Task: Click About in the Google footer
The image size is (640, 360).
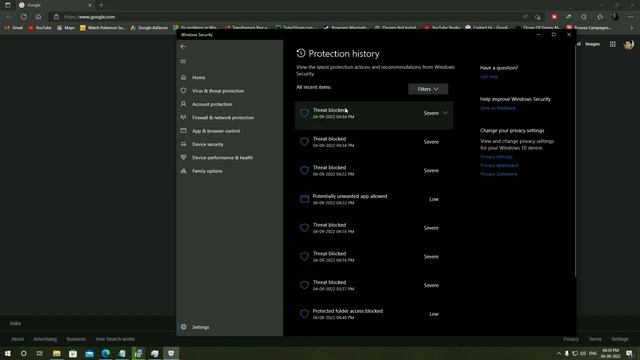Action: 18,339
